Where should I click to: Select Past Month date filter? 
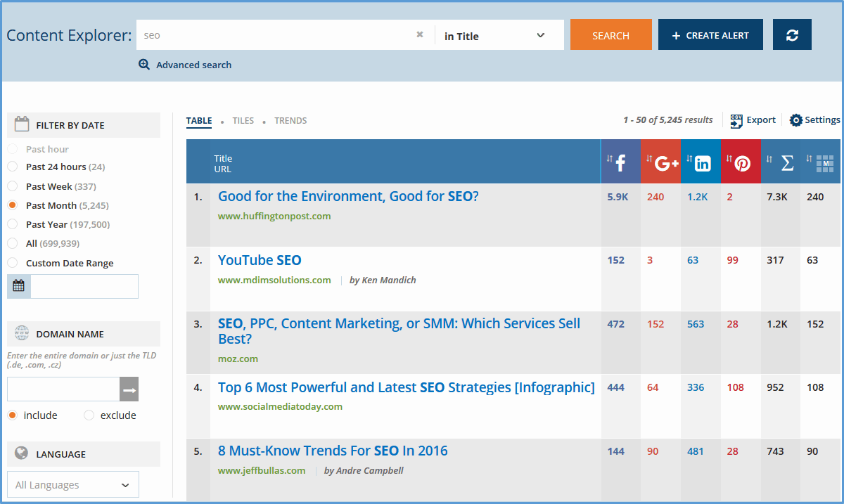coord(12,205)
